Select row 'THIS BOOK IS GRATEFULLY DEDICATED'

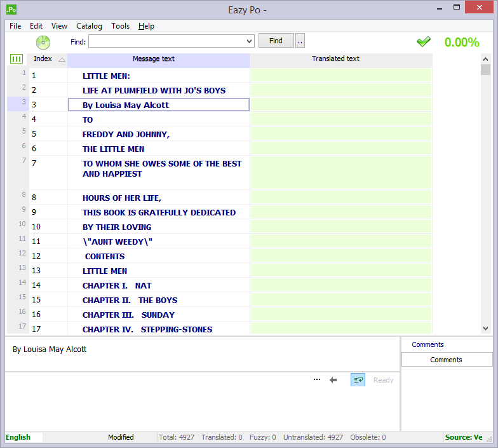(x=159, y=213)
